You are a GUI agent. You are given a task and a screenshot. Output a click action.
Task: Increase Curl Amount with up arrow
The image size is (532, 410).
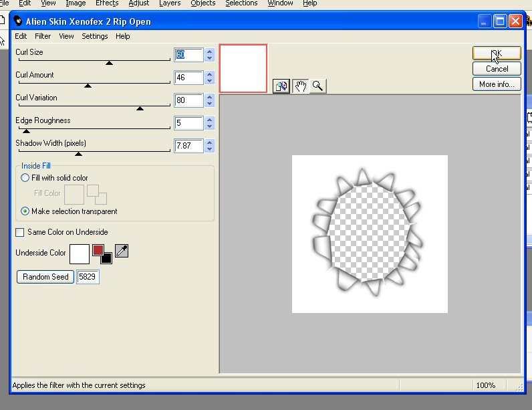coord(210,75)
